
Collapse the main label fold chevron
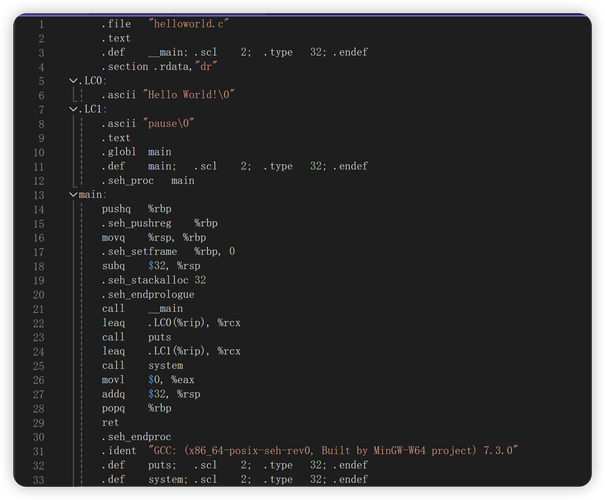pos(73,195)
